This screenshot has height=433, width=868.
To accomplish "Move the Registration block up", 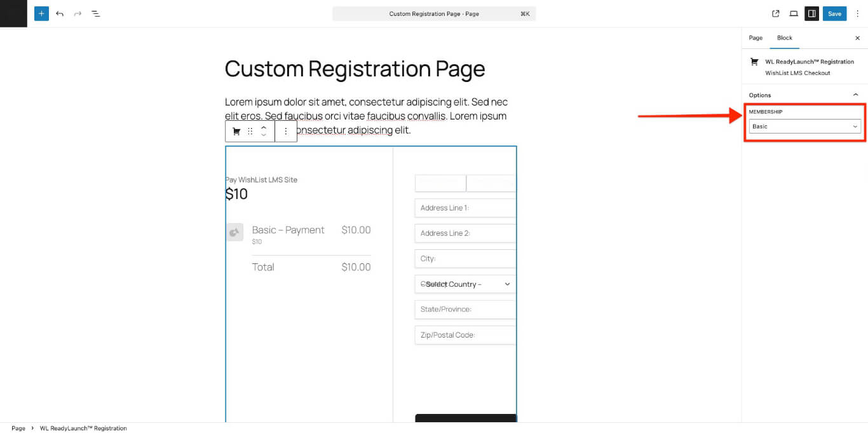I will click(x=264, y=127).
